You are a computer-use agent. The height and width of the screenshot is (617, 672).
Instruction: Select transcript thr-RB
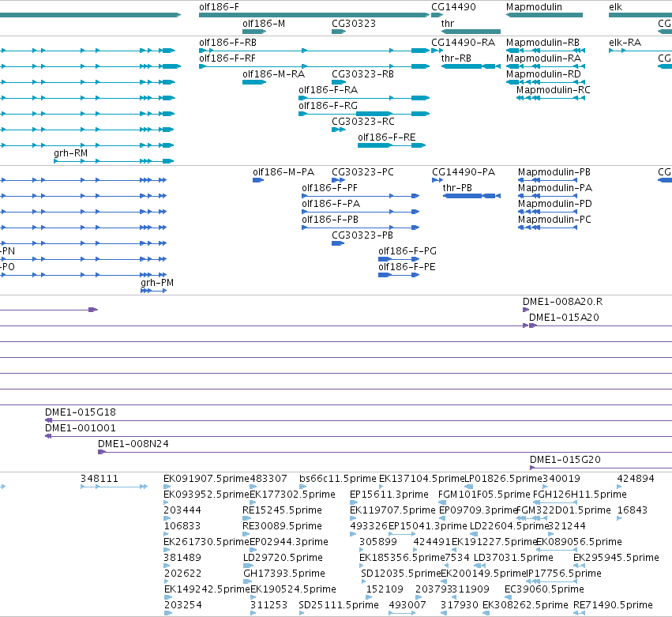click(x=471, y=66)
